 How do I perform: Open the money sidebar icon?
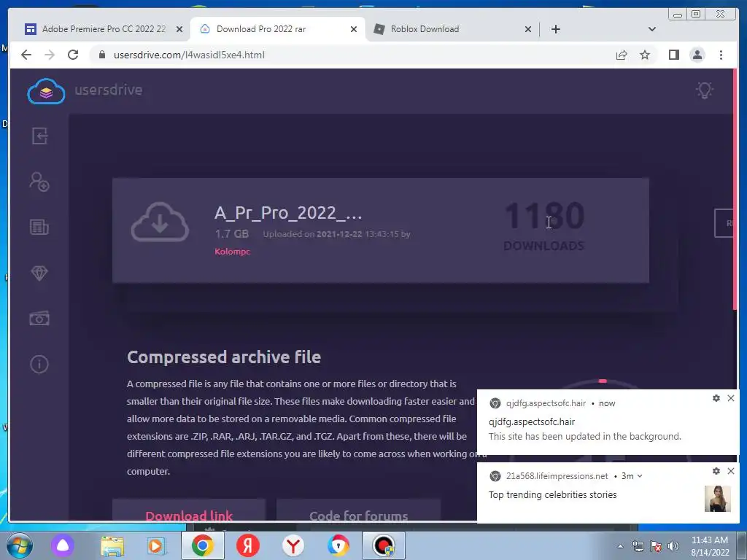coord(39,318)
